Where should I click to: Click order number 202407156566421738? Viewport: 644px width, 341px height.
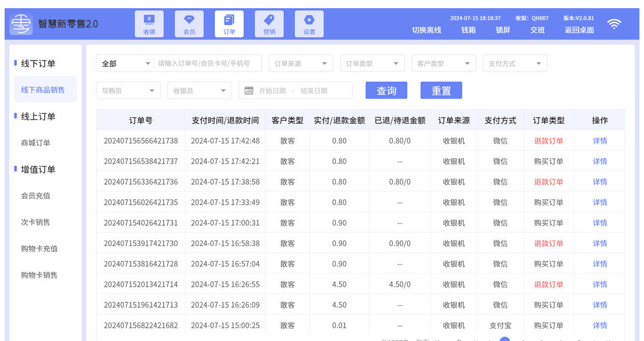tap(141, 141)
